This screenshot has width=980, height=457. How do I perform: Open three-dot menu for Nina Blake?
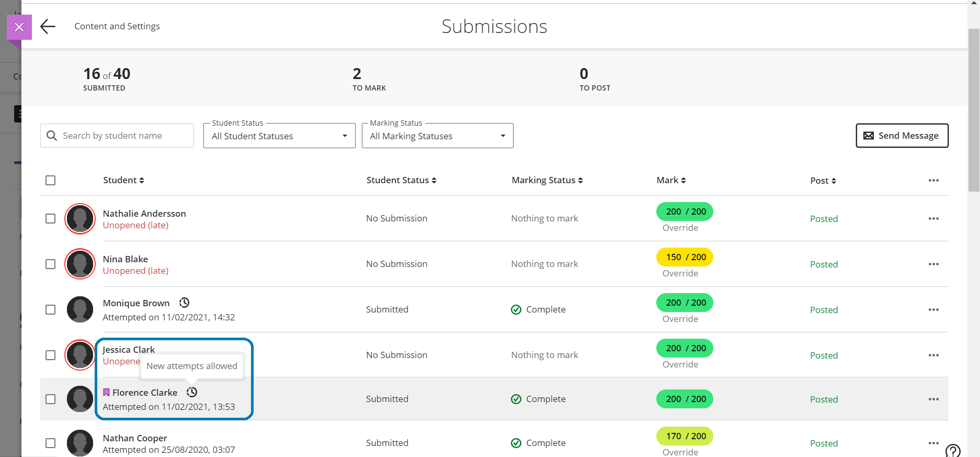coord(933,264)
